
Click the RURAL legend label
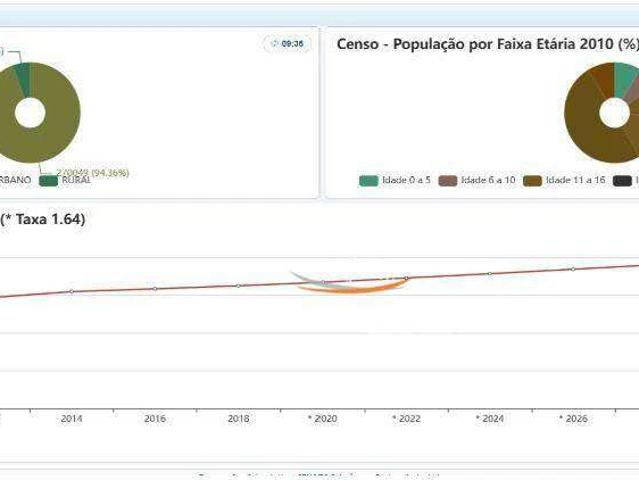[x=76, y=180]
